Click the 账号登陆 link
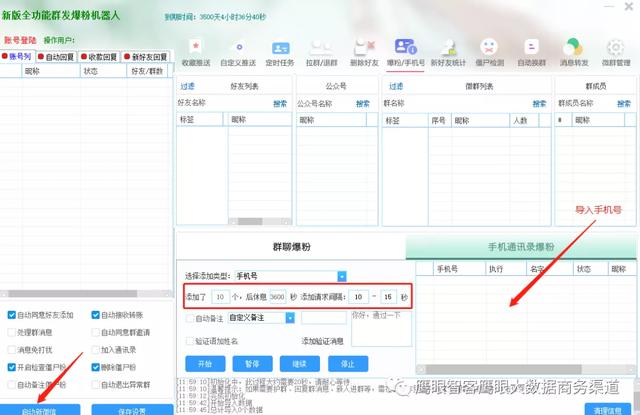Viewport: 640px width, 415px height. (x=20, y=40)
